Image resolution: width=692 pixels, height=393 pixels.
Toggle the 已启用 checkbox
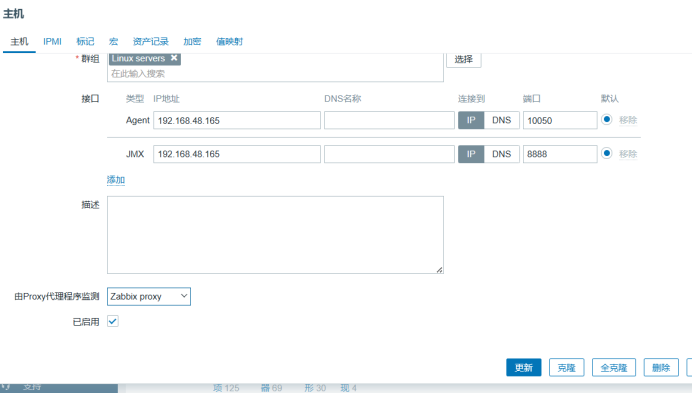coord(113,321)
